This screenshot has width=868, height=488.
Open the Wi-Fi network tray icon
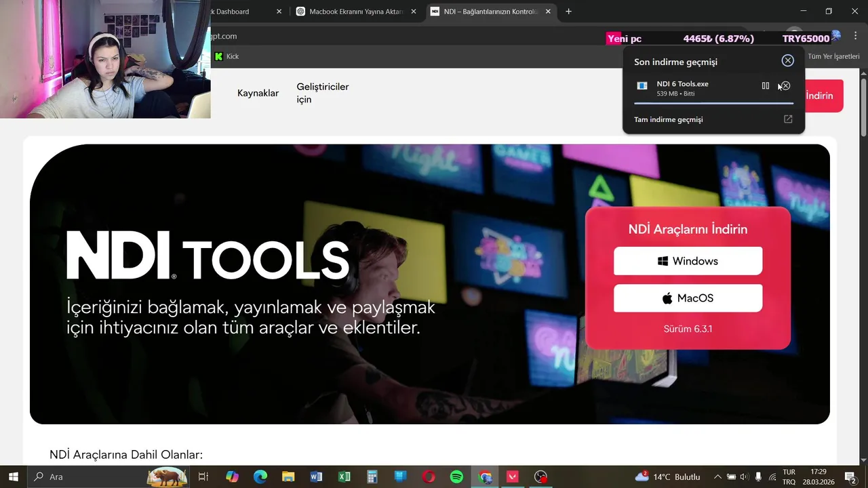[772, 476]
